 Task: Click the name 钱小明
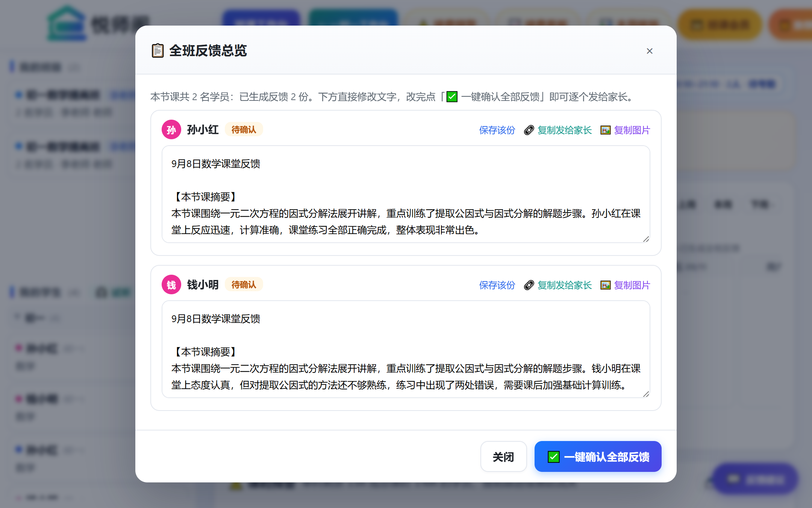[x=203, y=285]
